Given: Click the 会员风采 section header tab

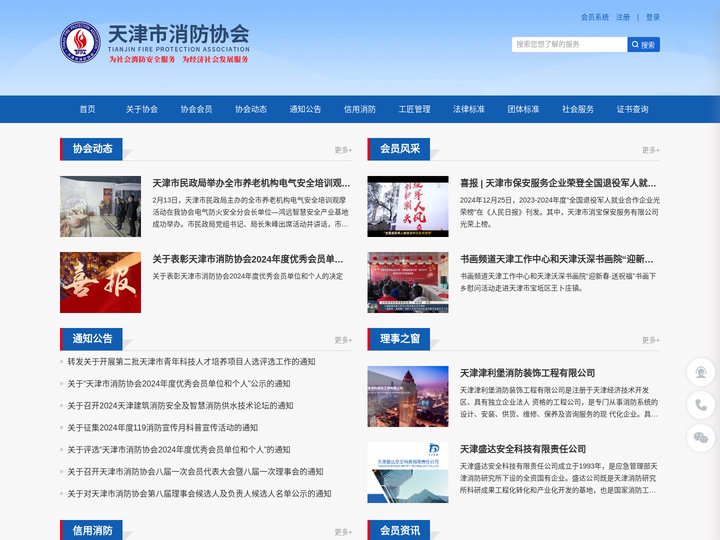Looking at the screenshot, I should click(399, 149).
